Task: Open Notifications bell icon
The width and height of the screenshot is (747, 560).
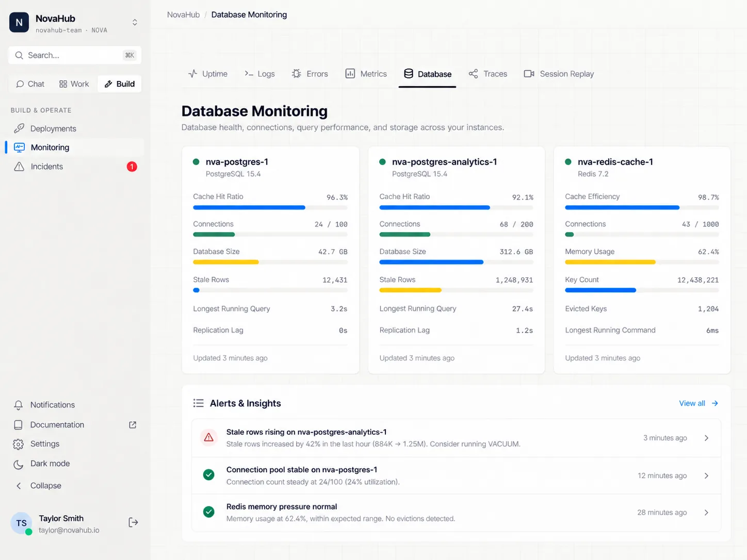Action: [x=19, y=405]
